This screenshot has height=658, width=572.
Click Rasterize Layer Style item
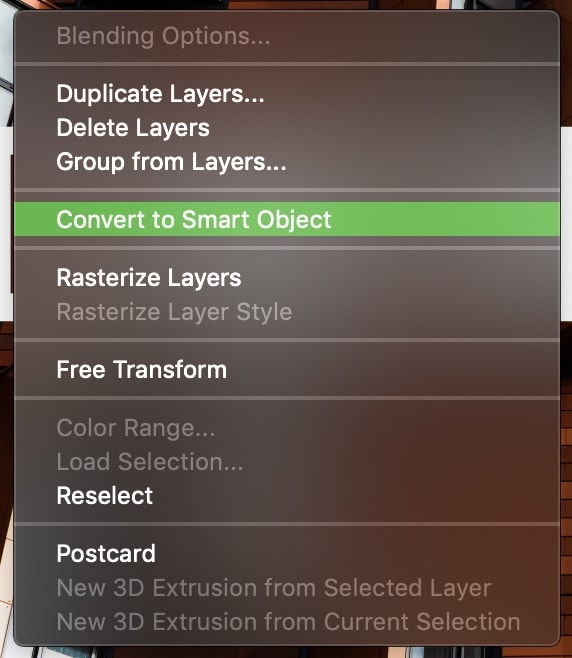(x=287, y=311)
